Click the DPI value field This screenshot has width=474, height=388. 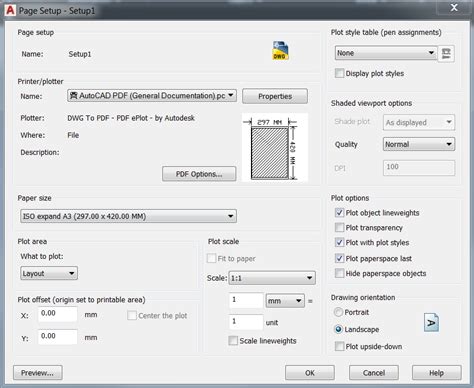(x=419, y=168)
